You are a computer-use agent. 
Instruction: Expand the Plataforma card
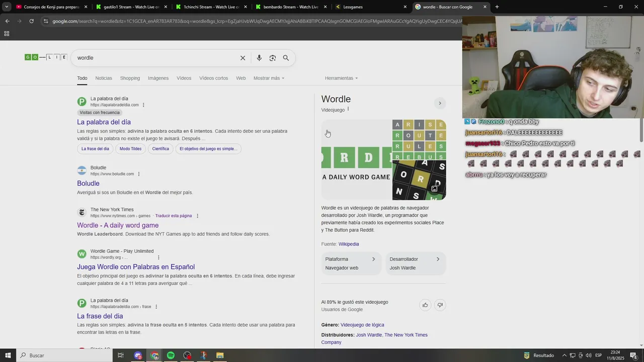tap(351, 263)
